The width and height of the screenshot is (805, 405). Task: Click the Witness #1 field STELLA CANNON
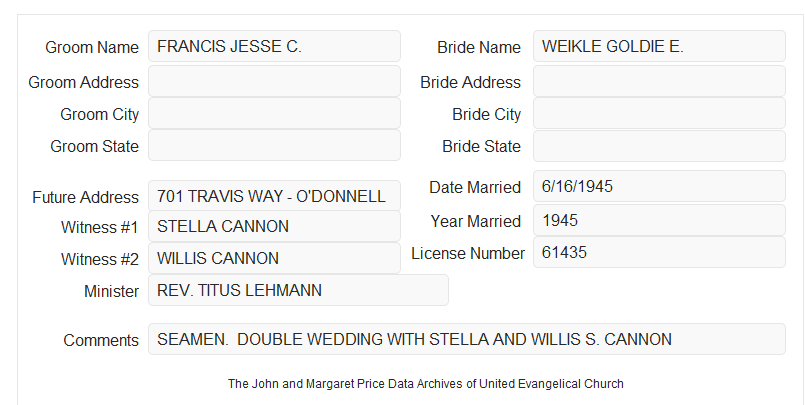tap(274, 226)
